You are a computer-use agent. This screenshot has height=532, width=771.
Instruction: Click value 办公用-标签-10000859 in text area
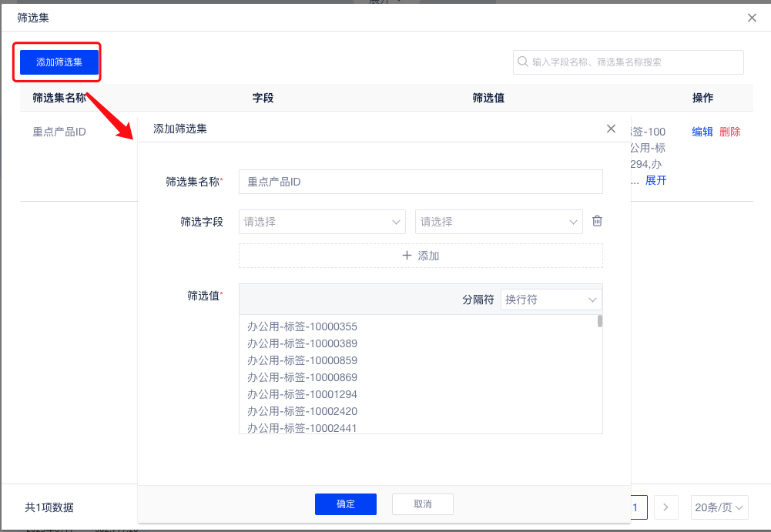pyautogui.click(x=302, y=360)
